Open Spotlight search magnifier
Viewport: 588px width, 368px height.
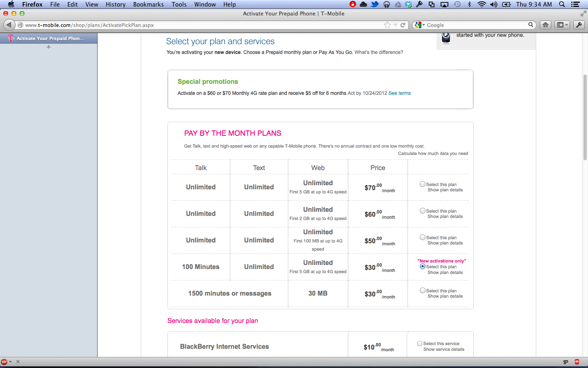tap(562, 4)
